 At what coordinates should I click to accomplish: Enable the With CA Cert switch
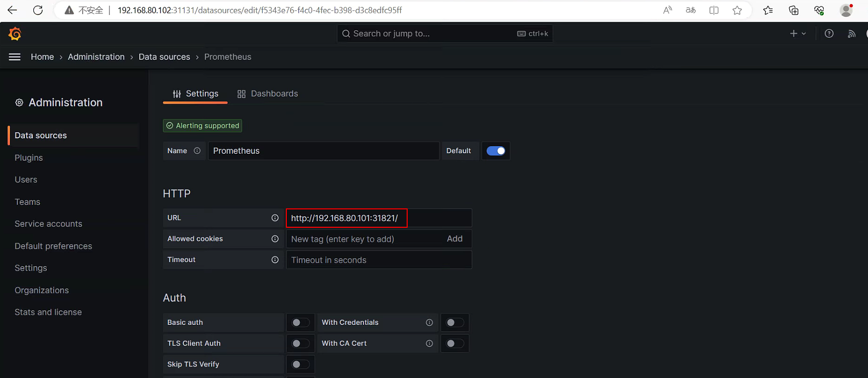click(x=455, y=343)
